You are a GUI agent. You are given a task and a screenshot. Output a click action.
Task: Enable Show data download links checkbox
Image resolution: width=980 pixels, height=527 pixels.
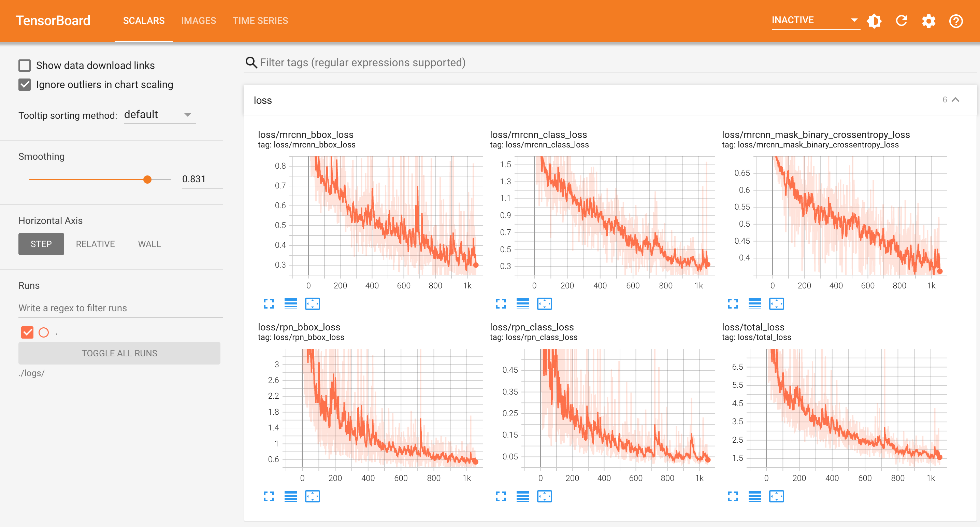(x=25, y=66)
